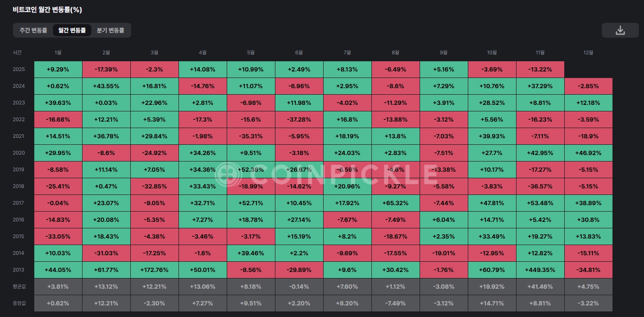Click the +46.92% cell in December 2020
This screenshot has height=317, width=644.
tap(588, 153)
